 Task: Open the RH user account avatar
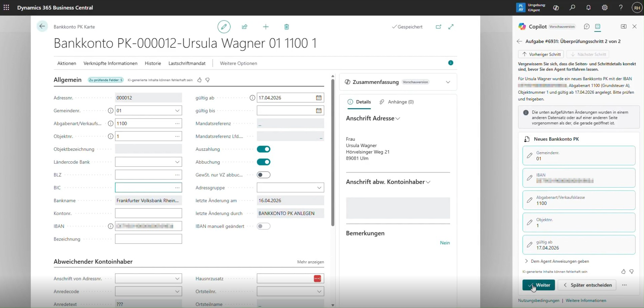pyautogui.click(x=637, y=8)
